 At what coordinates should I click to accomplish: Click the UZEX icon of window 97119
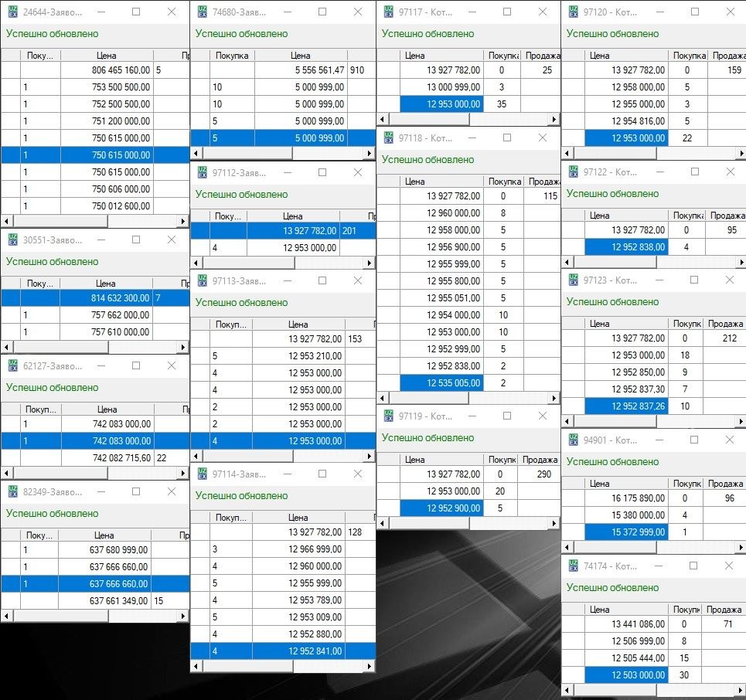pyautogui.click(x=387, y=416)
